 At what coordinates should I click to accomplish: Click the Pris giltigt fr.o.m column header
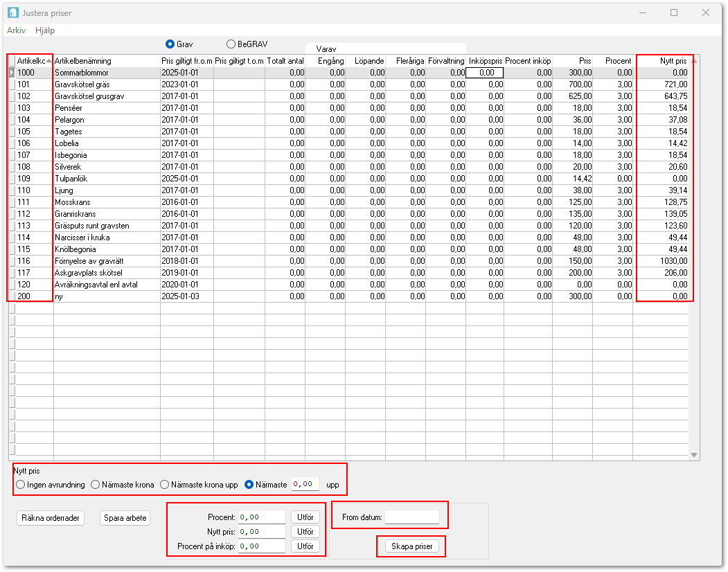click(x=186, y=61)
